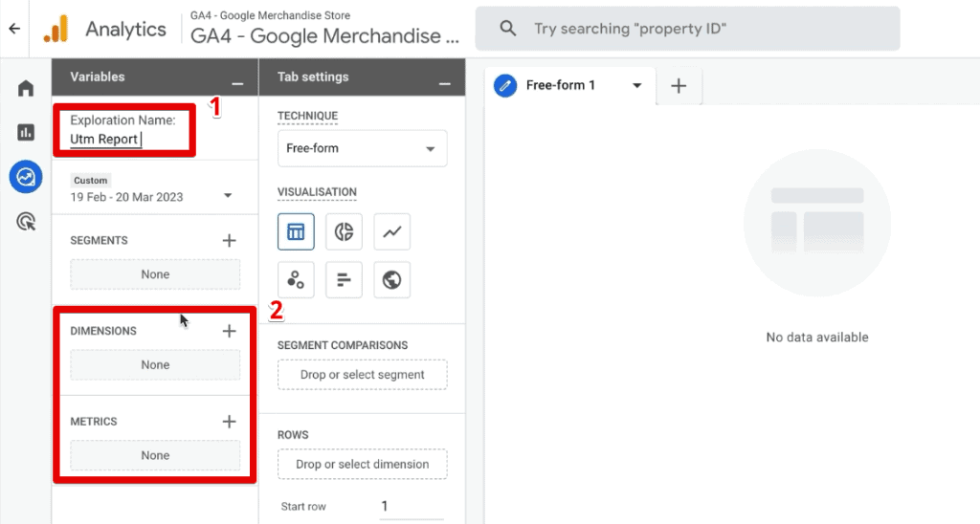Viewport: 980px width, 524px height.
Task: Click the property ID search box
Action: [x=687, y=29]
